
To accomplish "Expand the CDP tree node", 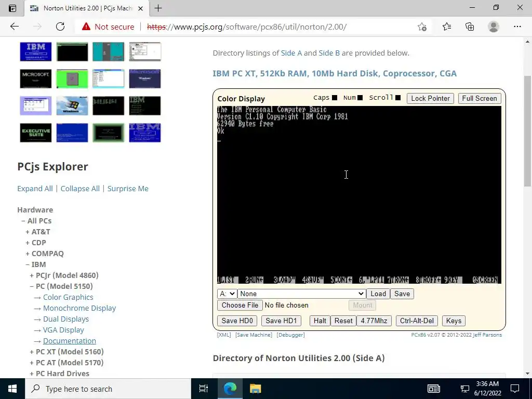I will pos(28,243).
